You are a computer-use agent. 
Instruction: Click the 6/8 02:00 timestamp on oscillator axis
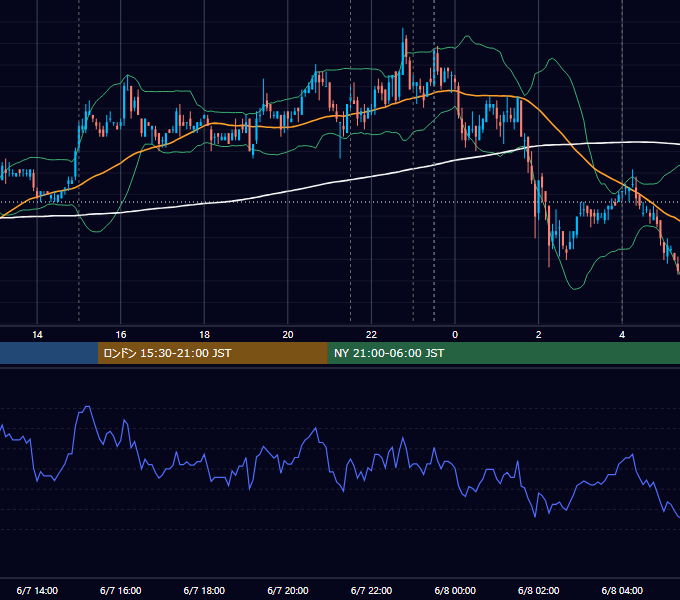coord(539,590)
